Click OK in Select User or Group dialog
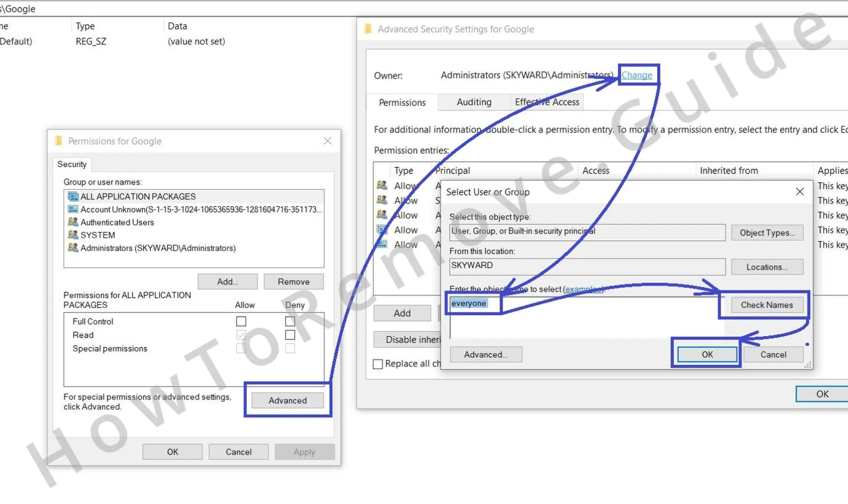Image resolution: width=848 pixels, height=504 pixels. [x=707, y=354]
